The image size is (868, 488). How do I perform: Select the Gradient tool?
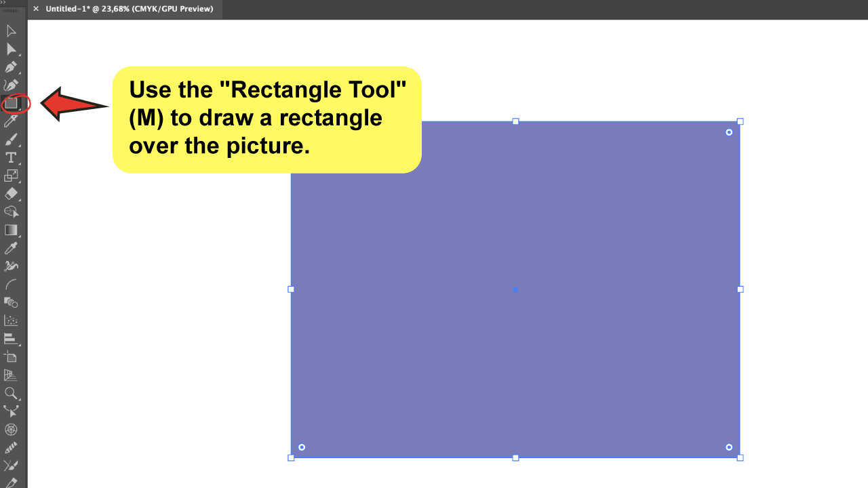click(x=11, y=229)
